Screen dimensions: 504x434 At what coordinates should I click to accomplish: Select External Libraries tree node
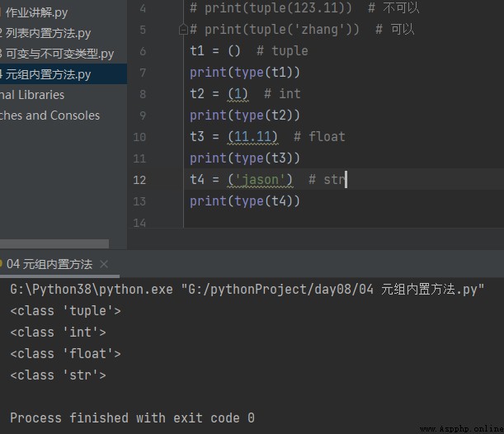coord(32,95)
